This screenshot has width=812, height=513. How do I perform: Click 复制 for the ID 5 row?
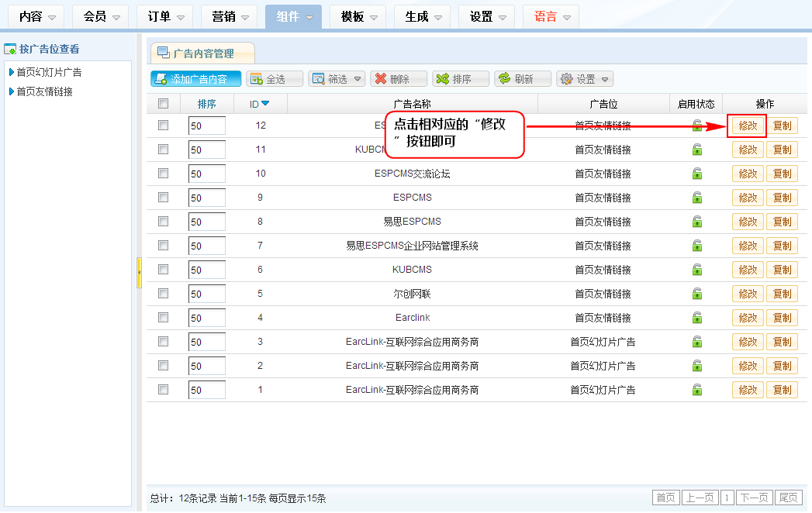point(782,294)
